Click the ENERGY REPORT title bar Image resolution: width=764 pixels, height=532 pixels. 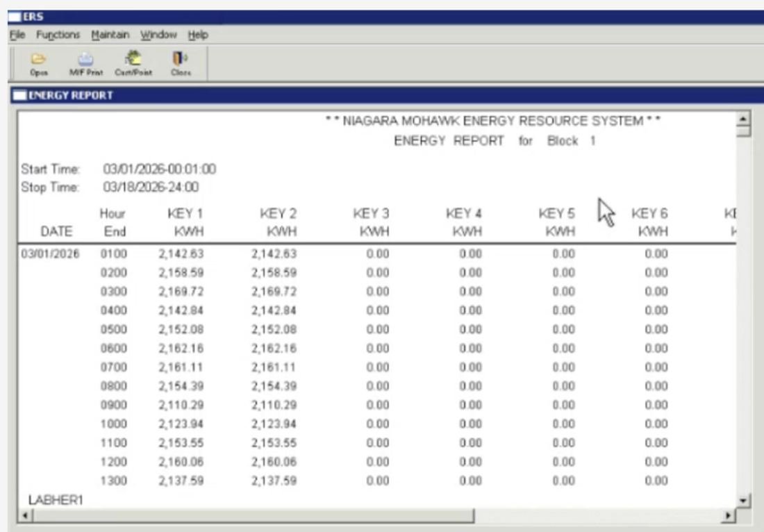point(388,95)
